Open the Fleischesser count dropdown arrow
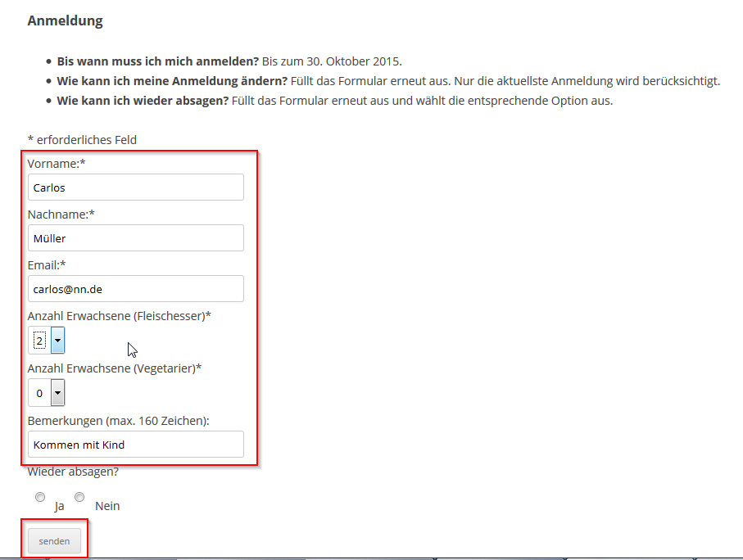This screenshot has height=560, width=743. click(58, 340)
